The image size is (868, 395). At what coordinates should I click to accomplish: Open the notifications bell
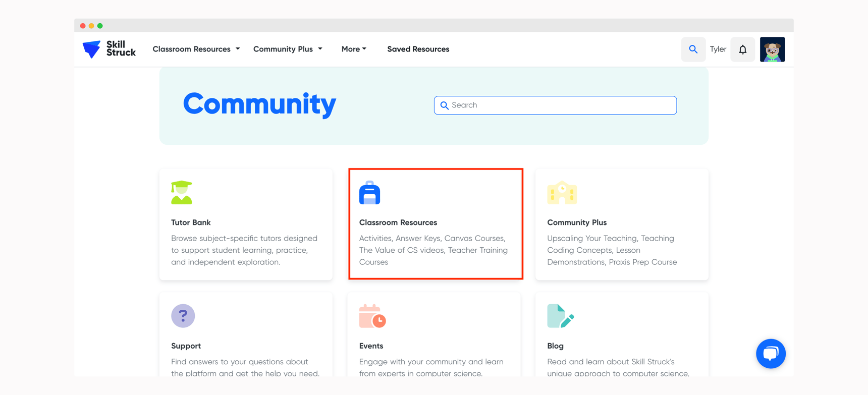pos(742,49)
